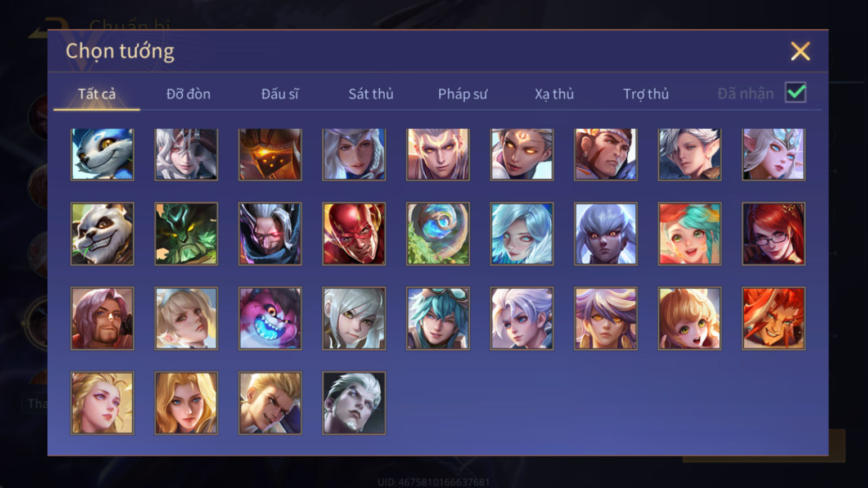Go to the Đấu sĩ tab

(x=280, y=94)
